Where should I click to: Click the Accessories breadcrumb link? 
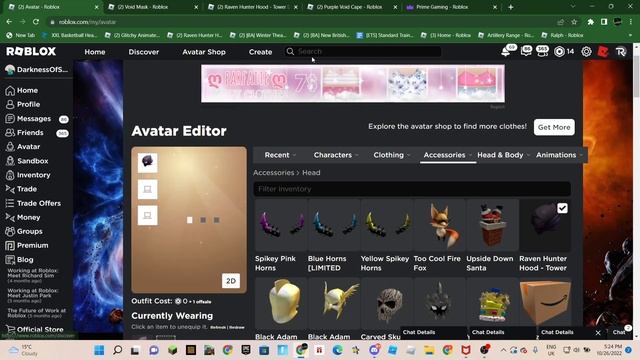click(273, 173)
